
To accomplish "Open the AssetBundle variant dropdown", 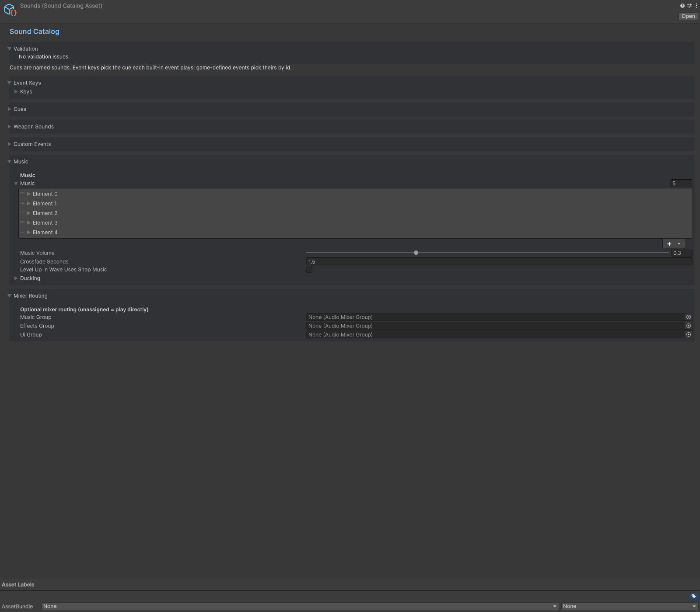I will [630, 606].
